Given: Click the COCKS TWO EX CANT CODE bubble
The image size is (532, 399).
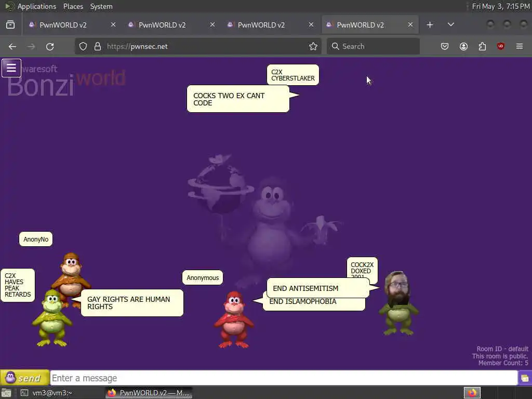Looking at the screenshot, I should coord(238,99).
